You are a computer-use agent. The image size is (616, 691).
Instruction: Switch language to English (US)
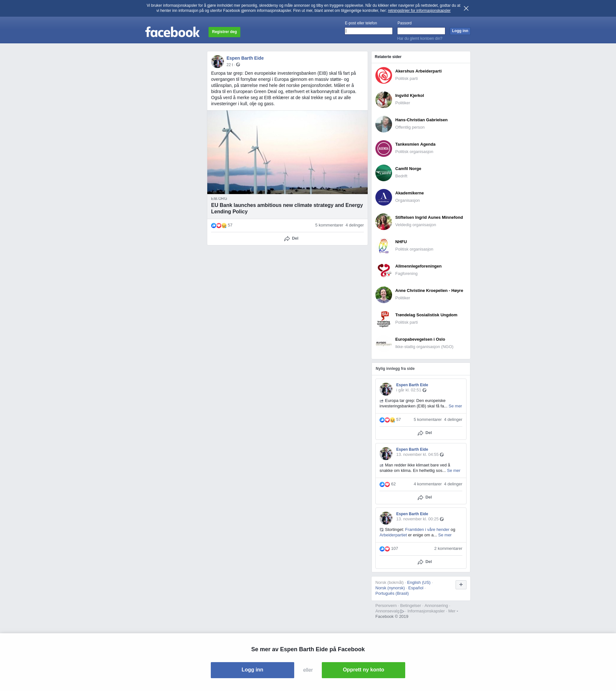point(418,582)
